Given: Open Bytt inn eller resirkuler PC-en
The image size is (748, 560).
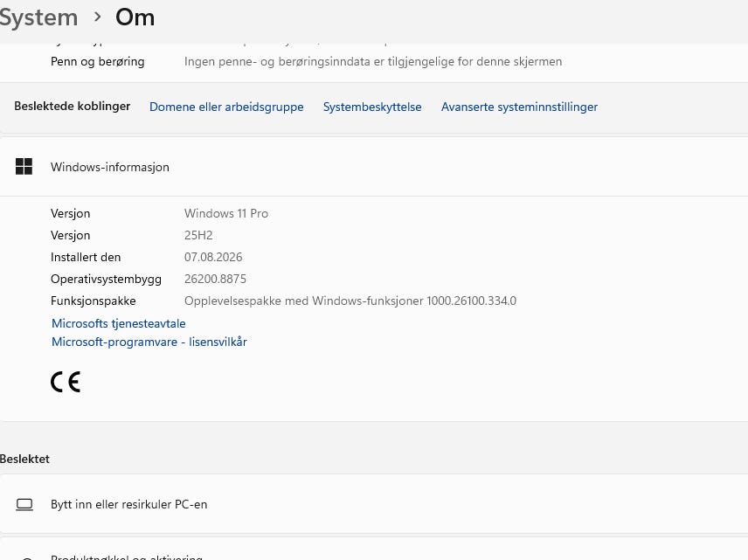Looking at the screenshot, I should 374,504.
